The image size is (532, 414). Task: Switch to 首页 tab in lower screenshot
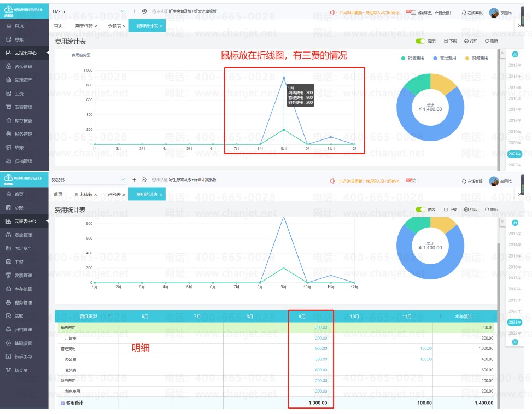tap(58, 194)
